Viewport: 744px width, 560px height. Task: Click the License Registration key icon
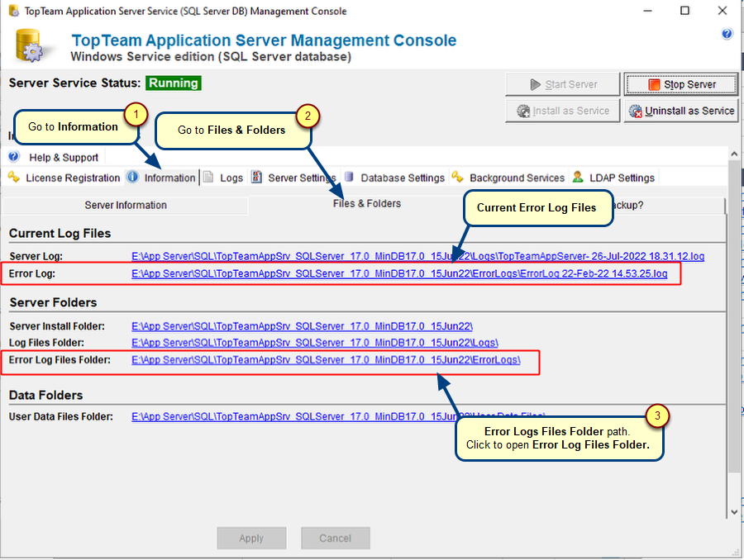(14, 178)
